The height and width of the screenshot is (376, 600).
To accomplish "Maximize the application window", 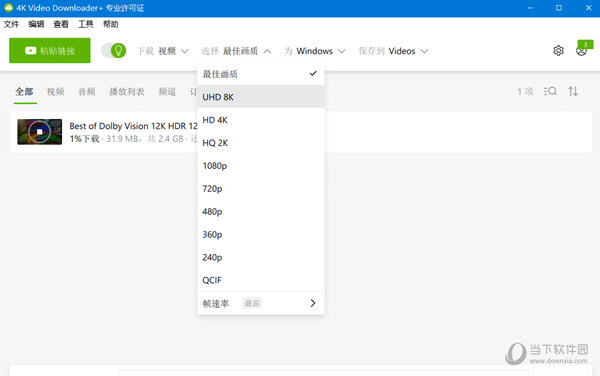I will [x=559, y=8].
